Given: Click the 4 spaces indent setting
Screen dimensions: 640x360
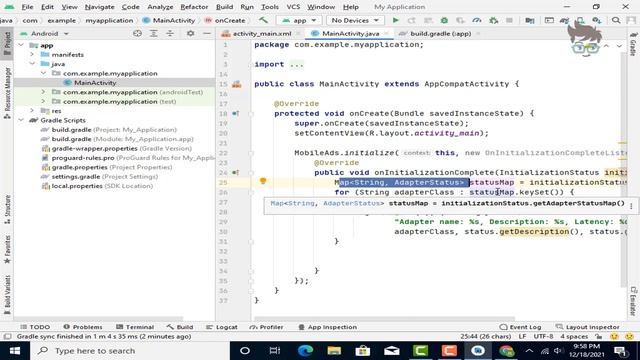Looking at the screenshot, I should point(574,337).
